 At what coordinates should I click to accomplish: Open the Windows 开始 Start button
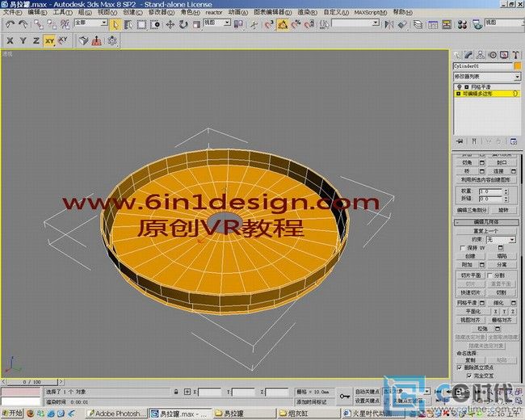point(12,414)
